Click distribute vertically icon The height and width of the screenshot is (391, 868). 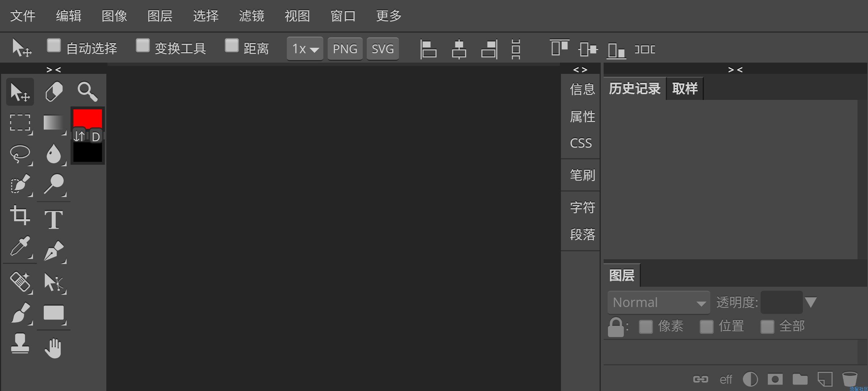[x=516, y=49]
